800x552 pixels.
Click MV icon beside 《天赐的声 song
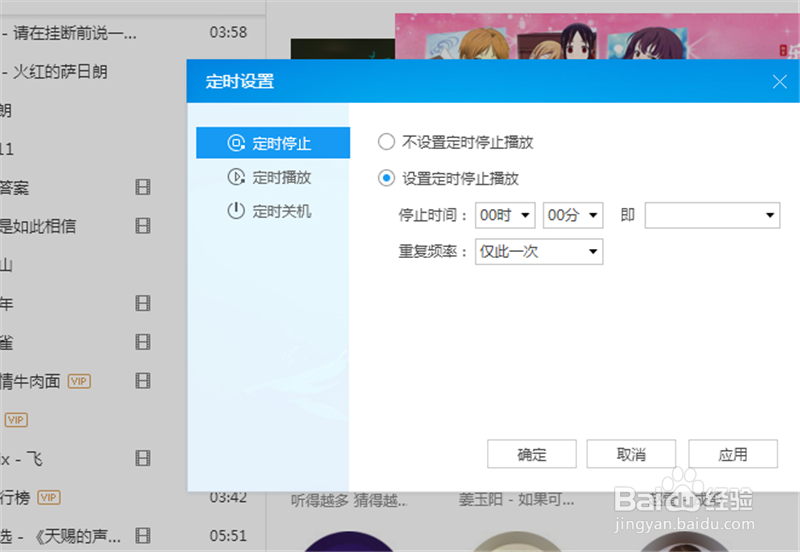click(x=143, y=535)
